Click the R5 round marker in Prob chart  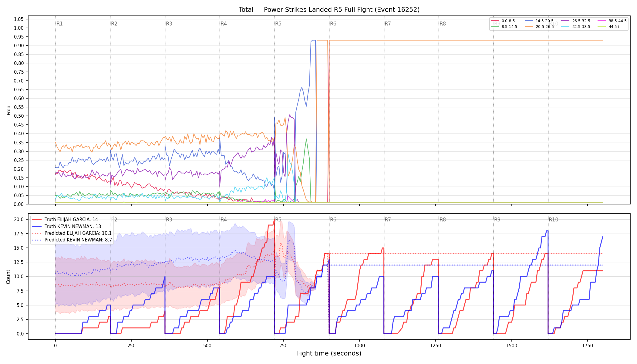click(x=278, y=24)
